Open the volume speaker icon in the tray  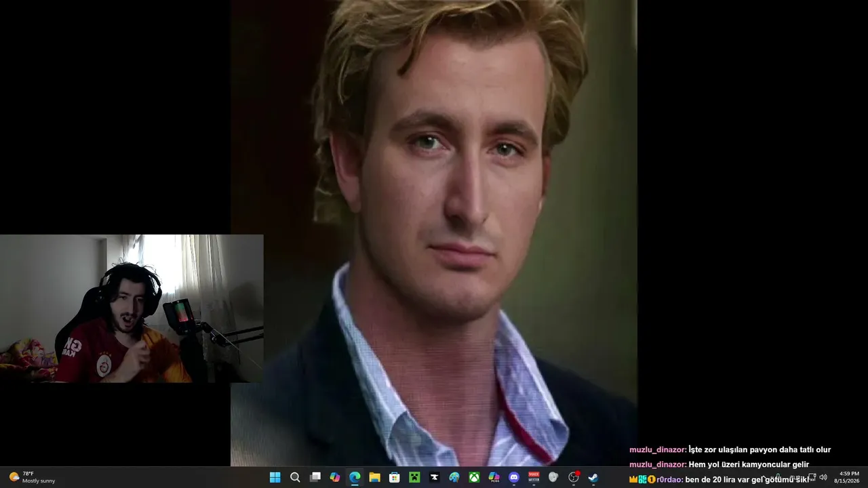coord(823,477)
